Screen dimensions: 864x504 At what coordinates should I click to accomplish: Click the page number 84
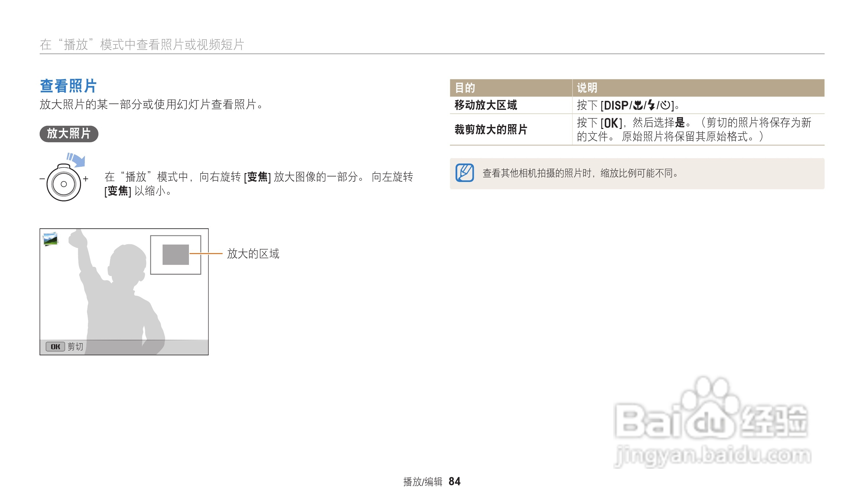(x=455, y=481)
